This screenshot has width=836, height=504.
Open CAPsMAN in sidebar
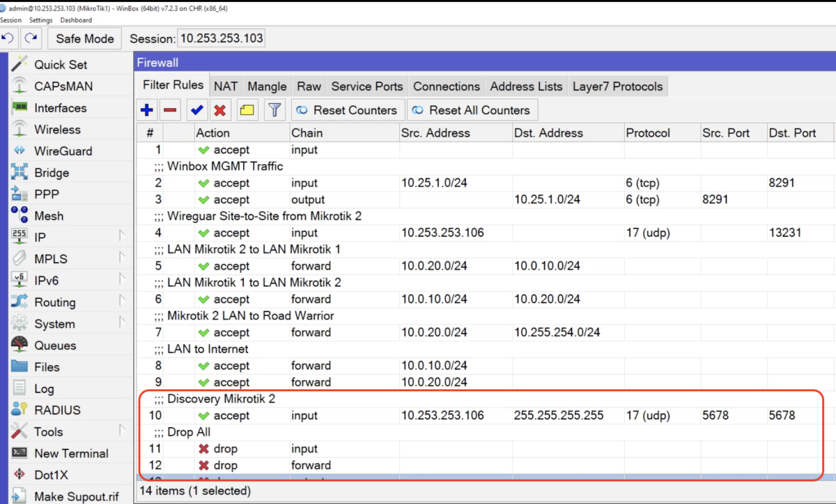(63, 86)
